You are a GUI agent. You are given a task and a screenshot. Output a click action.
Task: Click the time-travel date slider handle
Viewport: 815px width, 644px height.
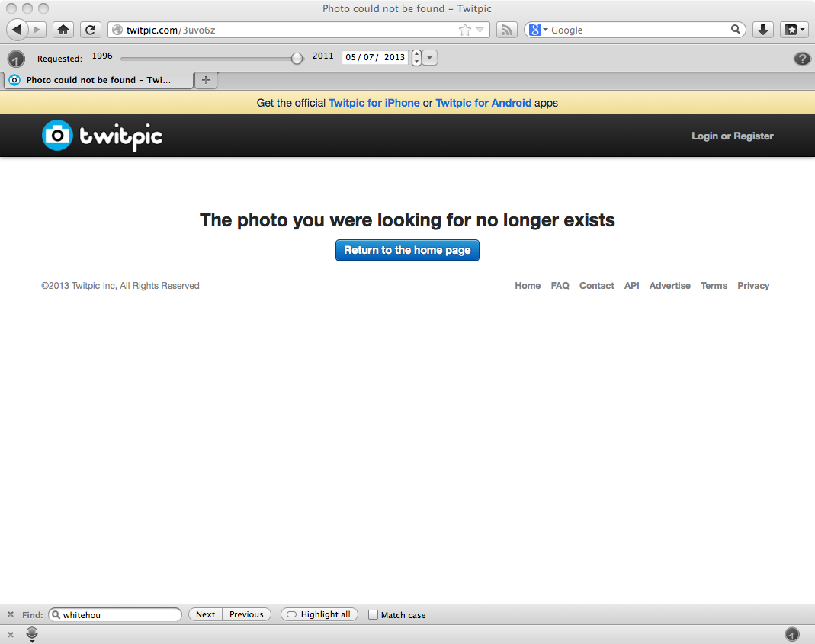(297, 58)
